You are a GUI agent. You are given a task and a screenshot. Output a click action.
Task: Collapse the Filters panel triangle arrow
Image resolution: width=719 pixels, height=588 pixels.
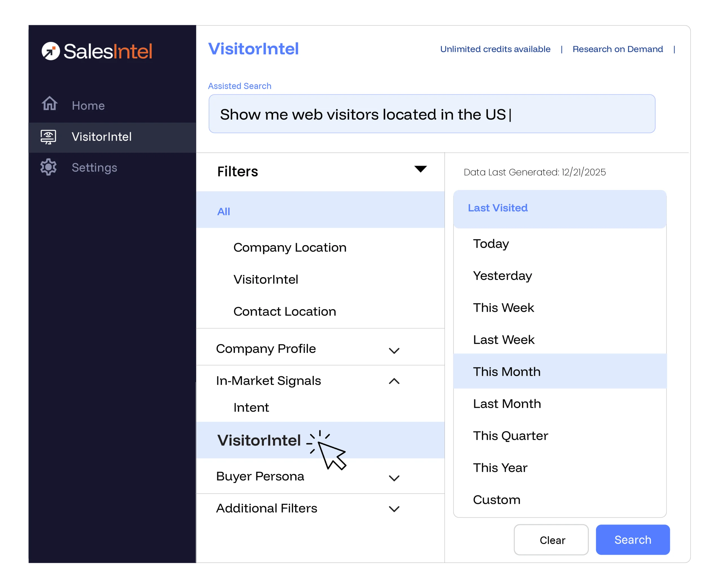click(x=420, y=169)
